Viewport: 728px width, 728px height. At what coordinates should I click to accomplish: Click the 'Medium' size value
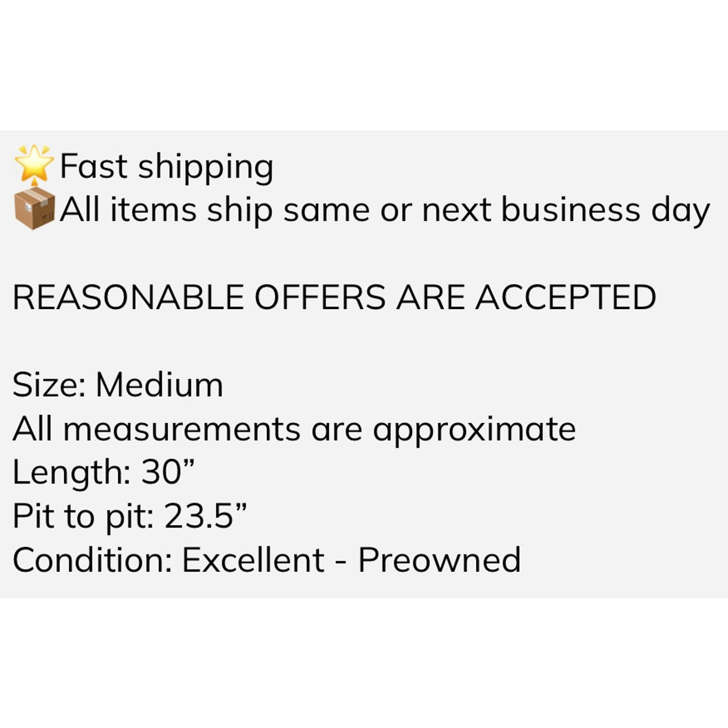pyautogui.click(x=159, y=385)
